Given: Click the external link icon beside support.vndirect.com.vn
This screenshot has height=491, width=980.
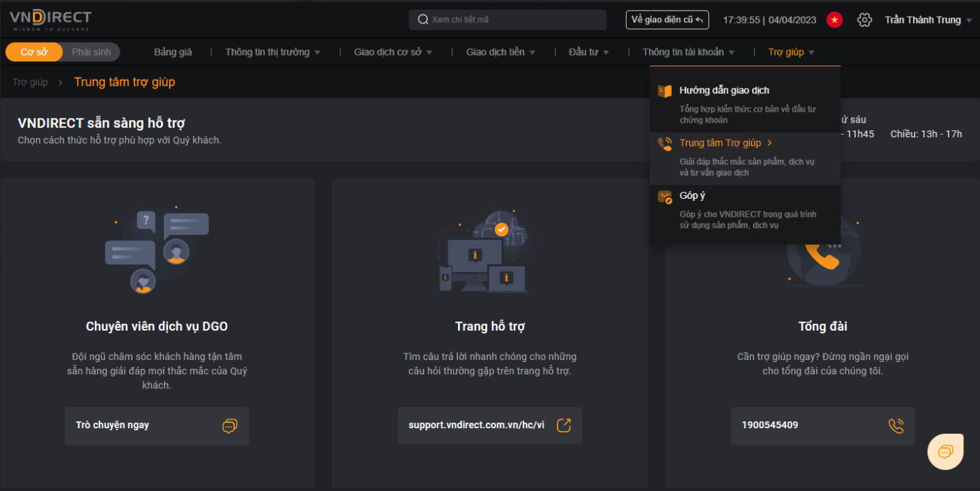Looking at the screenshot, I should point(563,425).
